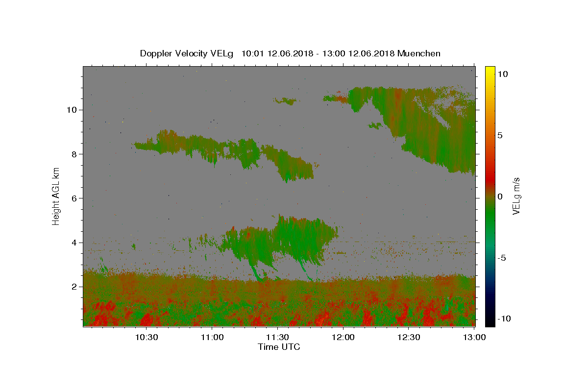Click the 'Muenchen' location in the title
Screen dimensions: 588x392
pyautogui.click(x=419, y=53)
